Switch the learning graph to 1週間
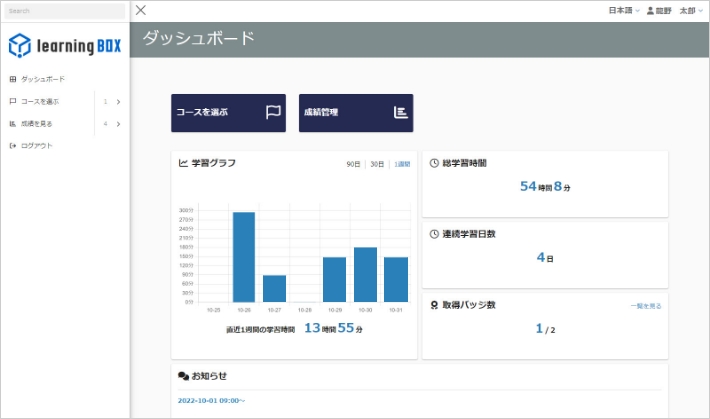Screen dimensions: 710x419 (x=401, y=164)
